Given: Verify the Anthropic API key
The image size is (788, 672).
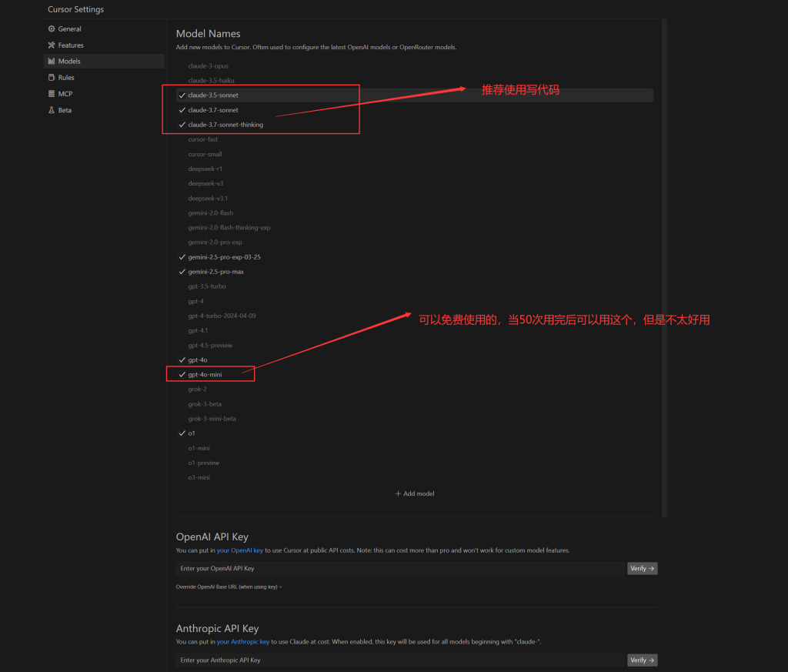Looking at the screenshot, I should tap(643, 660).
